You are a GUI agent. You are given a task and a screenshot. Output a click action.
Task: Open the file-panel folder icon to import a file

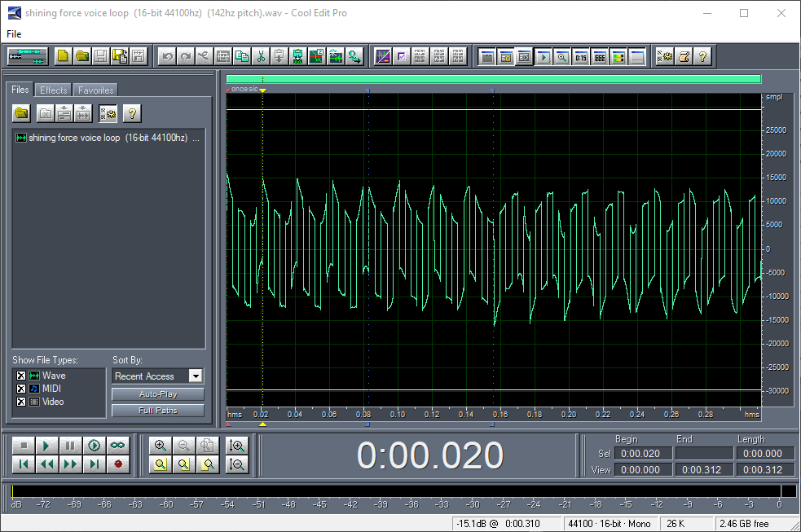(x=22, y=112)
